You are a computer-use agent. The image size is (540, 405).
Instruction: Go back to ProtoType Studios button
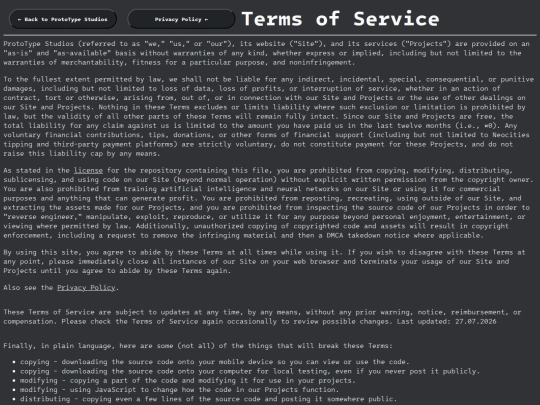tap(63, 19)
